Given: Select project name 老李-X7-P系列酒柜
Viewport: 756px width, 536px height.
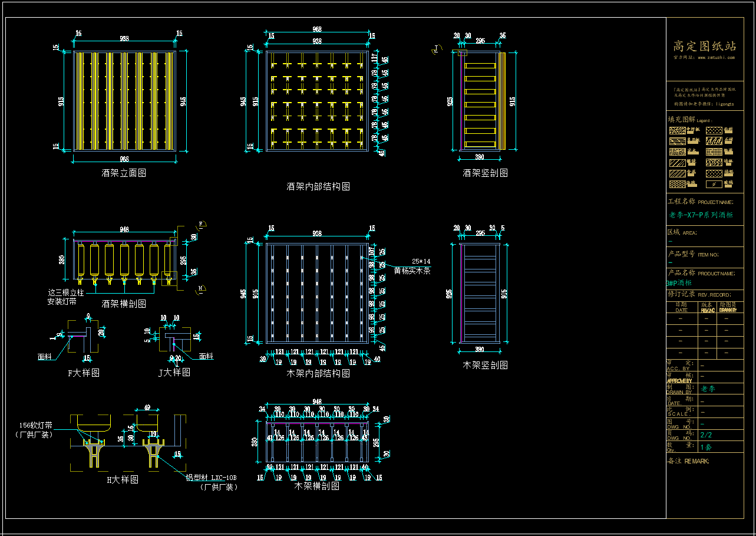Looking at the screenshot, I should pyautogui.click(x=701, y=215).
